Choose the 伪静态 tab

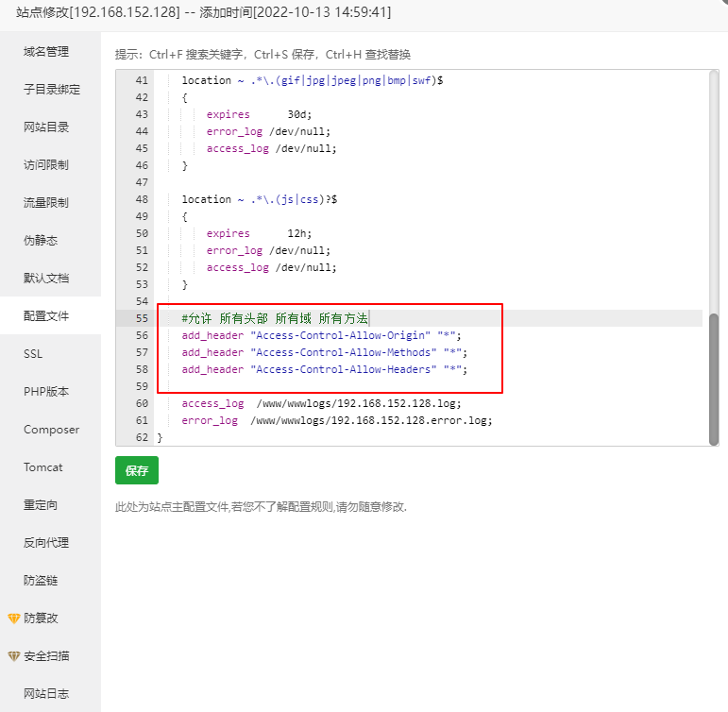click(41, 241)
